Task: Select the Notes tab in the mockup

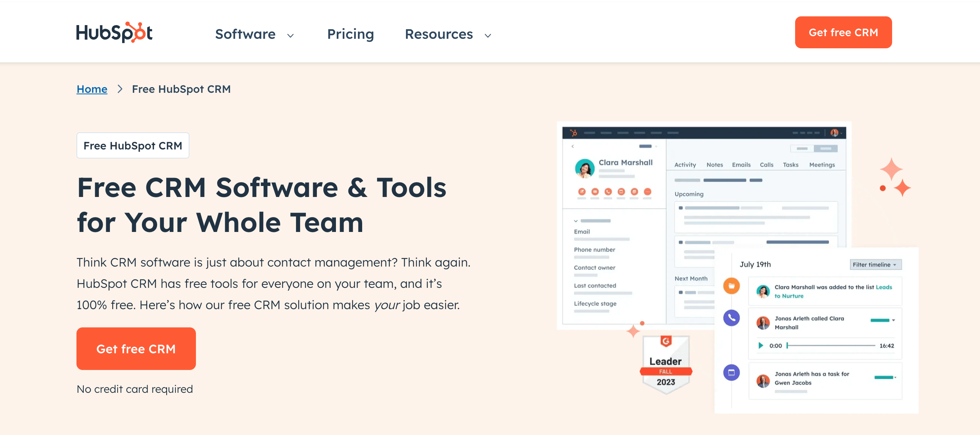Action: (715, 165)
